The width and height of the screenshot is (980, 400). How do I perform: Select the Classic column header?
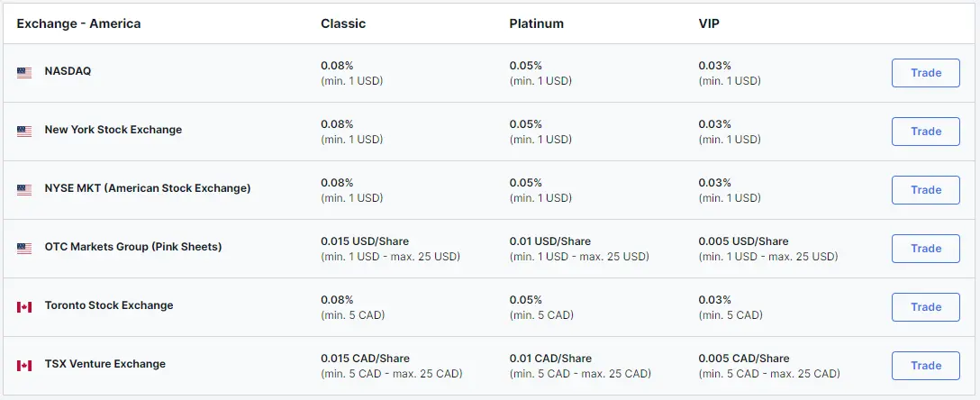pos(343,23)
